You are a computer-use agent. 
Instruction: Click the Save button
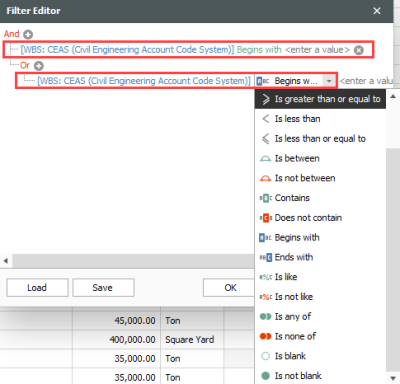(103, 288)
